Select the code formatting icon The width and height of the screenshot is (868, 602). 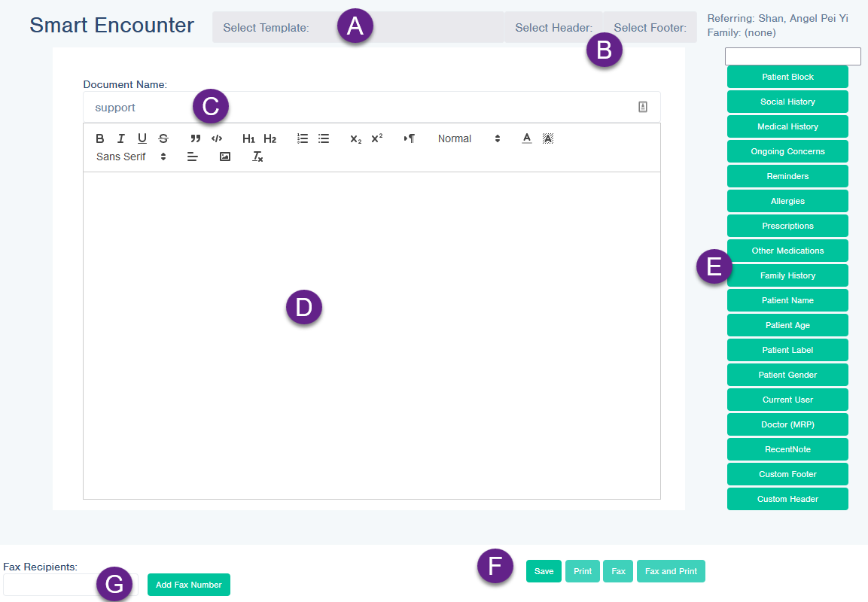216,138
